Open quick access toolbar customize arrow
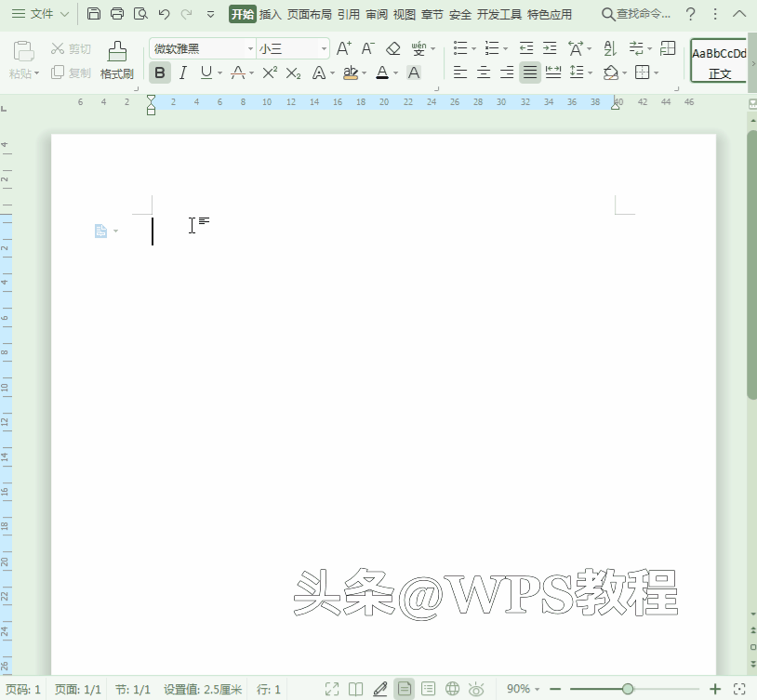The height and width of the screenshot is (700, 757). click(x=210, y=15)
